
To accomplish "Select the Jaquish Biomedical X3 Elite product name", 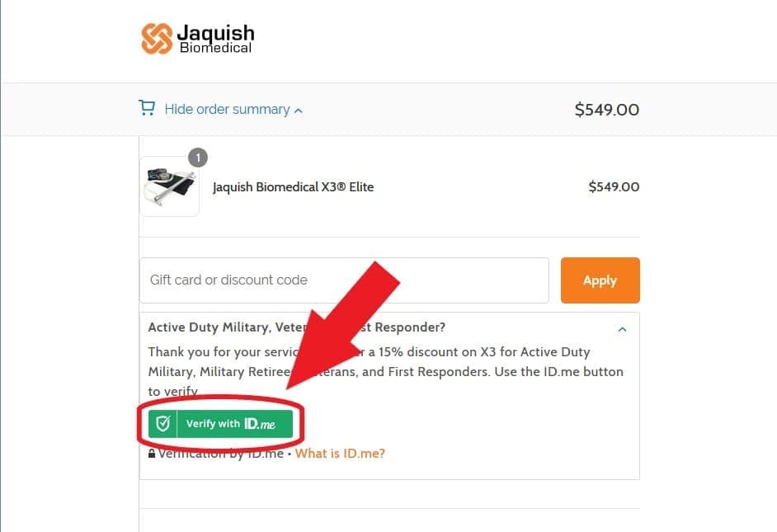I will [x=293, y=186].
